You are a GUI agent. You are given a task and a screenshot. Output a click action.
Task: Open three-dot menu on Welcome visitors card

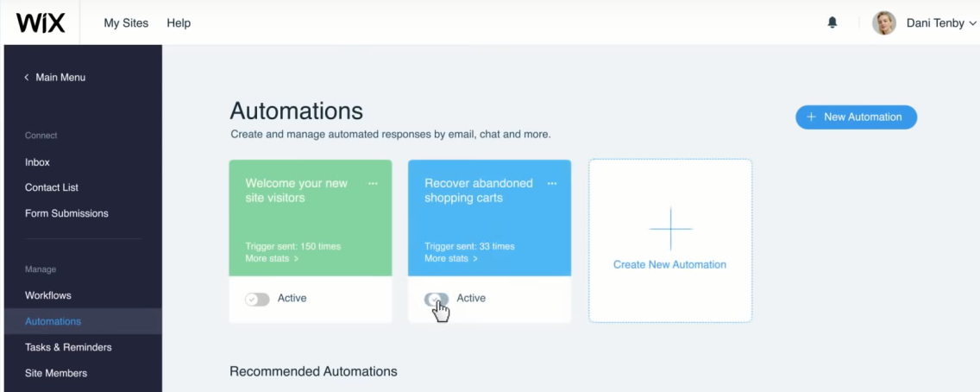pyautogui.click(x=373, y=183)
